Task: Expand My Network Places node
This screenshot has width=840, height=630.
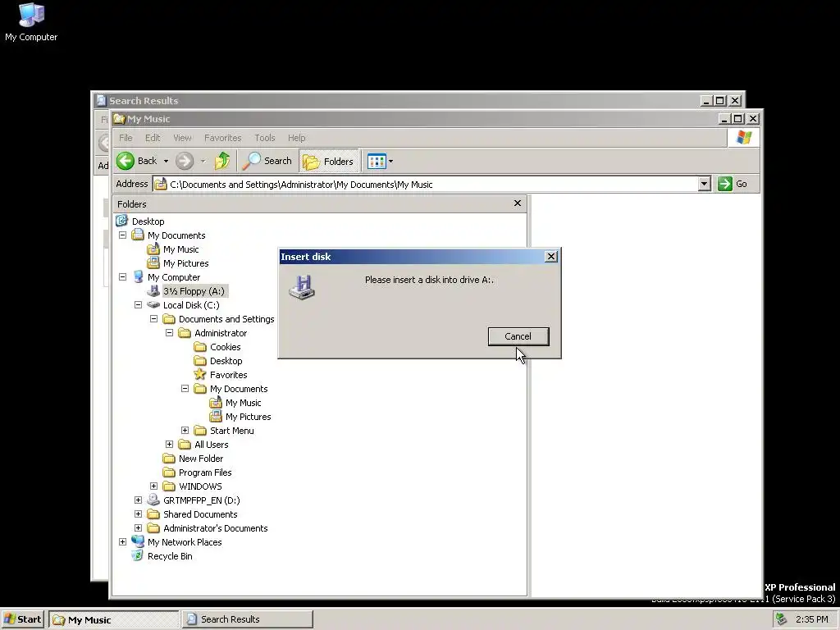Action: pyautogui.click(x=123, y=541)
